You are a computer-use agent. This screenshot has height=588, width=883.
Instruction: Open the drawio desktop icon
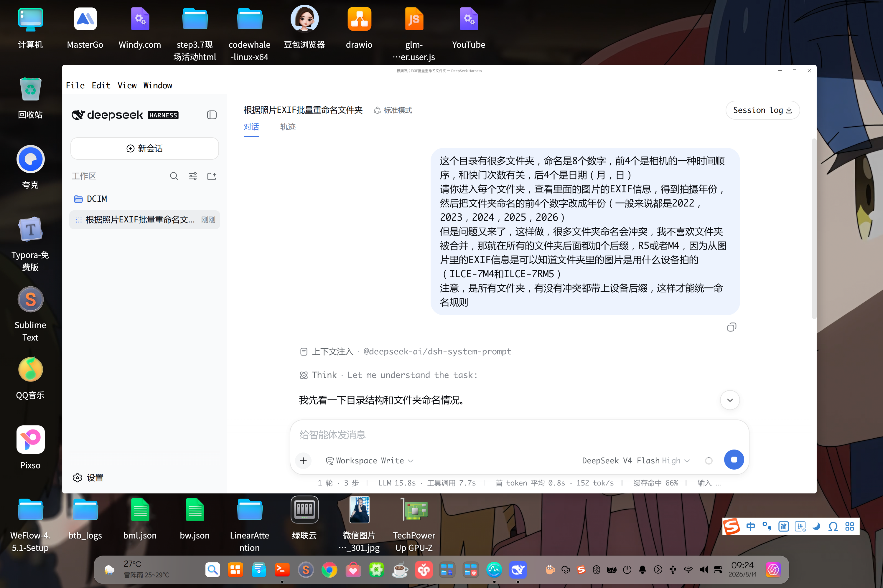point(359,28)
